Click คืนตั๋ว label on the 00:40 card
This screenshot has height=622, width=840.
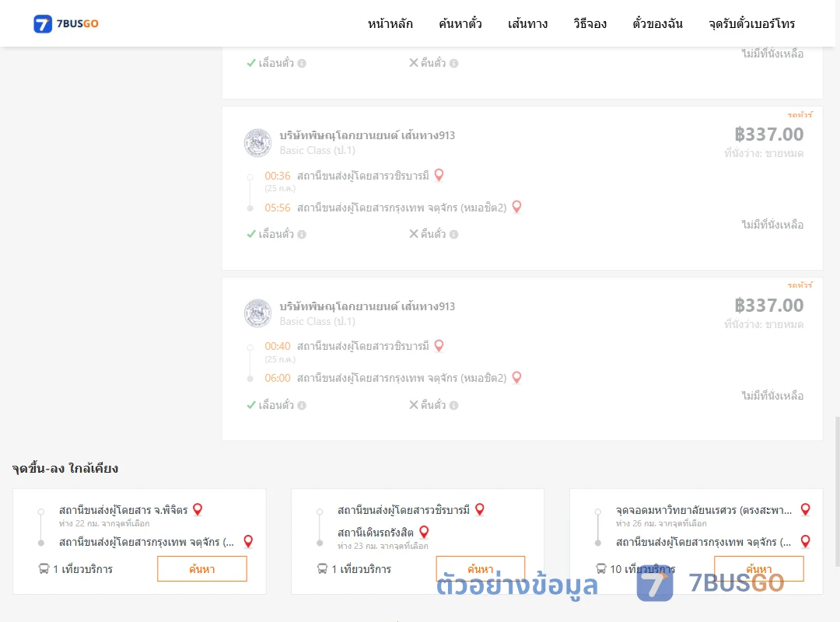[x=433, y=405]
